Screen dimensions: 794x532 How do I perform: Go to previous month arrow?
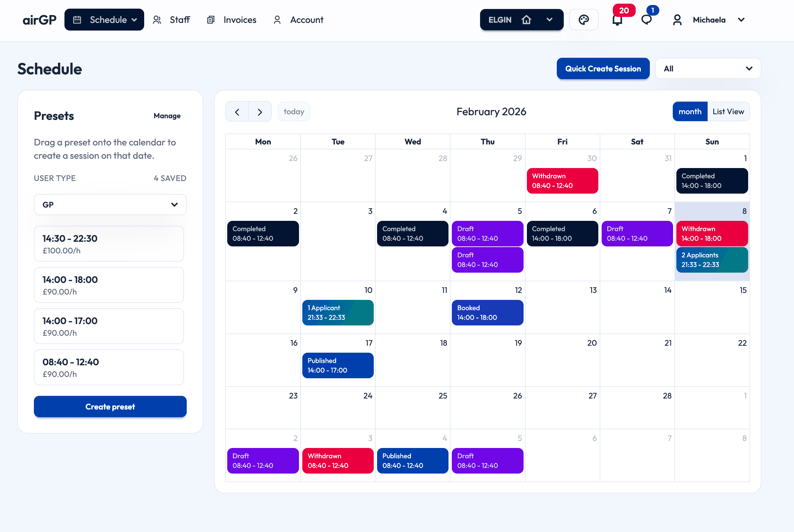[237, 112]
